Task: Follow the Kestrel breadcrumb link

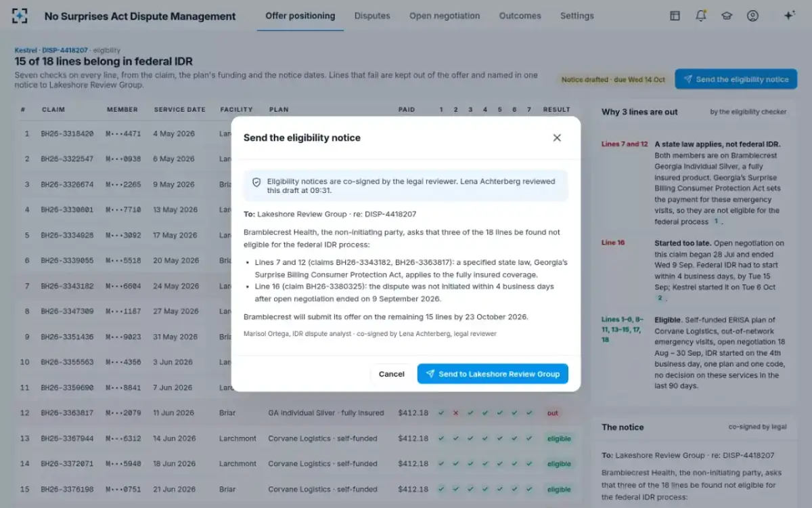Action: click(26, 50)
